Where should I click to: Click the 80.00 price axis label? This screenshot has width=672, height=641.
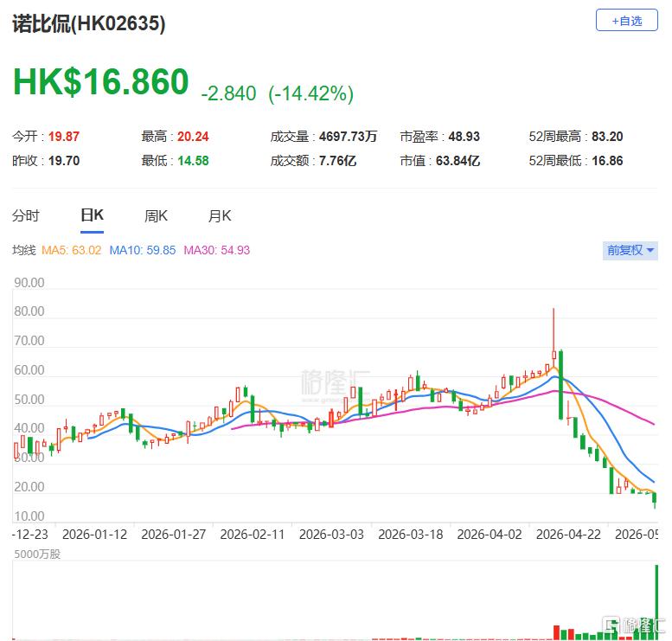29,311
